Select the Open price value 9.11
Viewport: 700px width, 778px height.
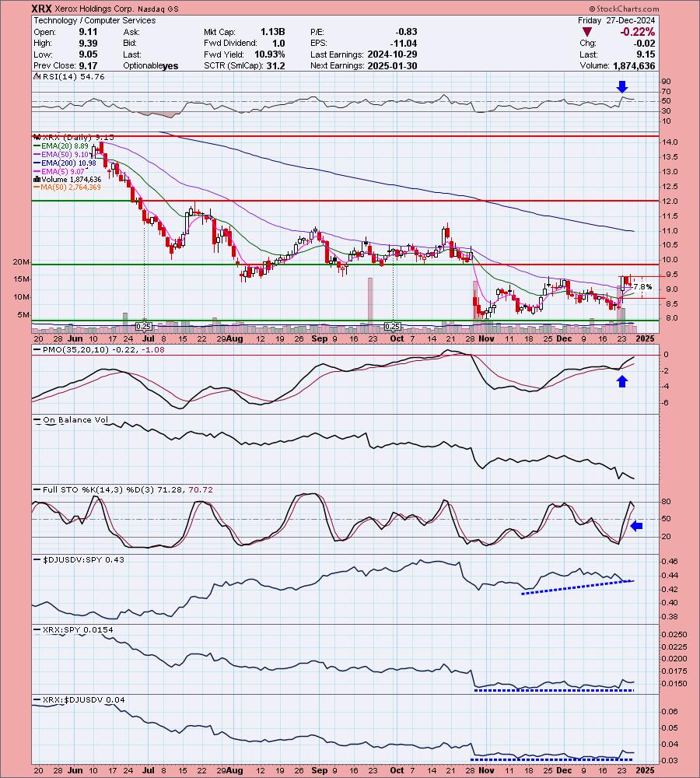click(x=89, y=32)
